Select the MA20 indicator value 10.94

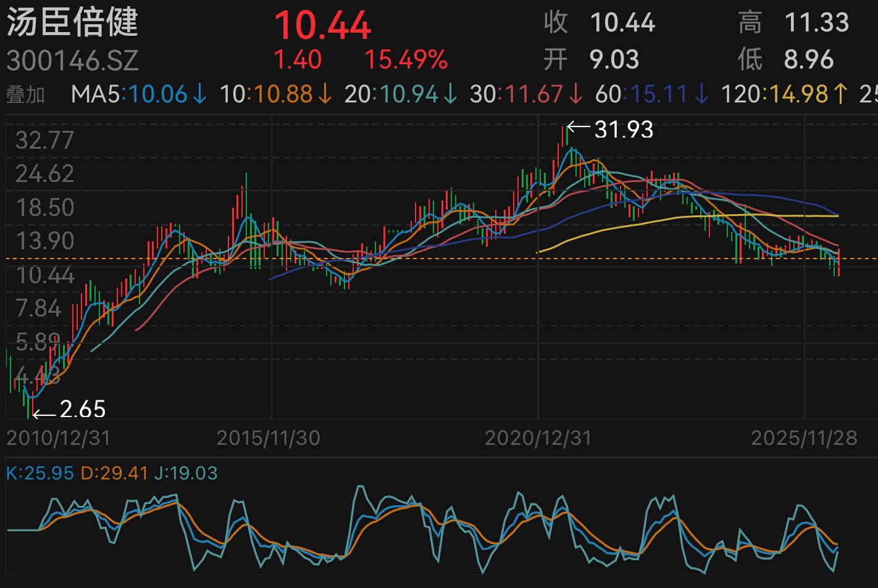click(408, 94)
